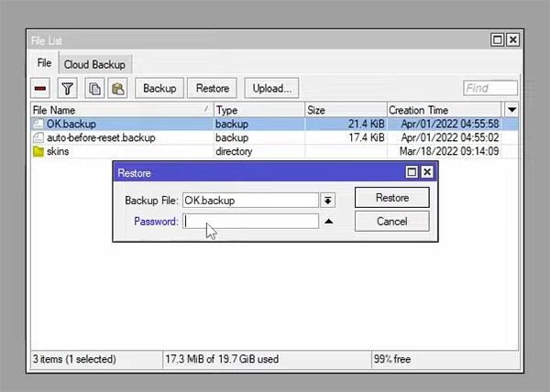The image size is (550, 392).
Task: Maximize the Restore dialog window
Action: pyautogui.click(x=412, y=172)
